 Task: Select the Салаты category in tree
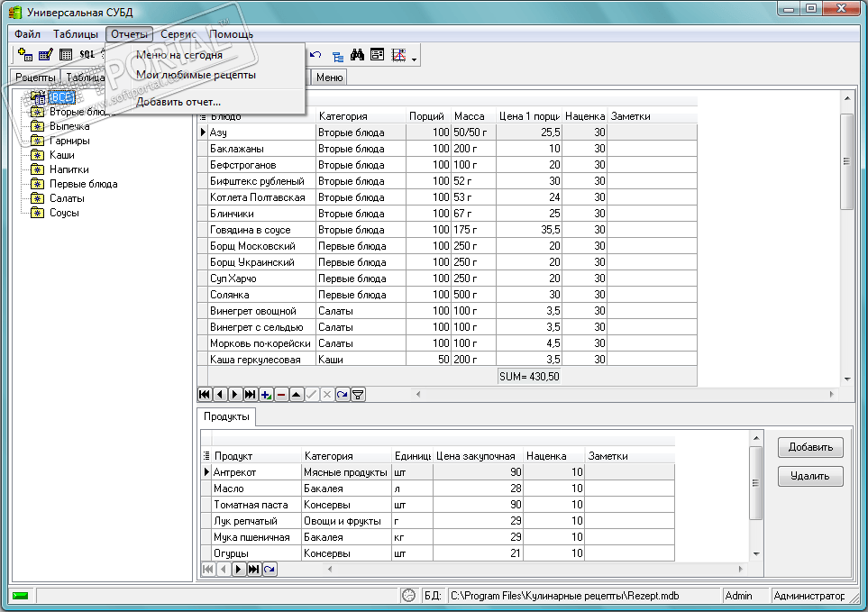67,198
